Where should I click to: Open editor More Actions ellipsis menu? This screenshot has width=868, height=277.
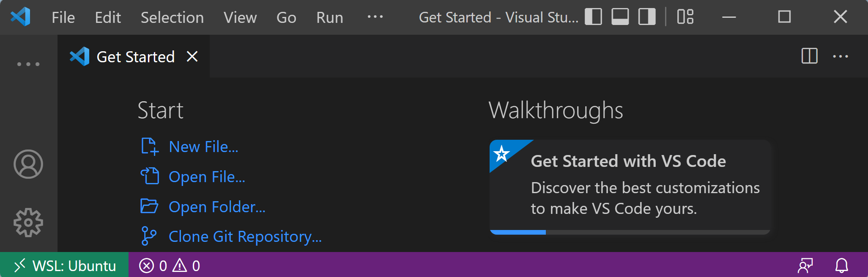[x=840, y=56]
